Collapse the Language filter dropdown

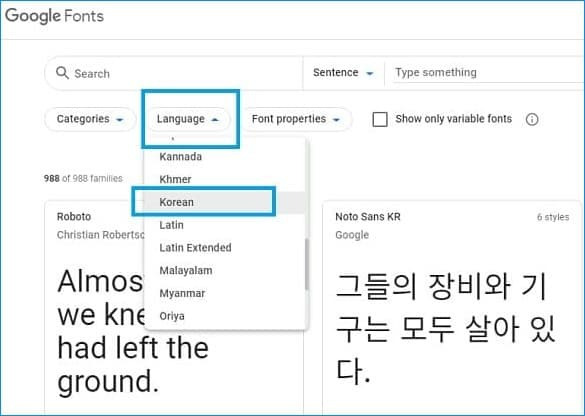coord(188,119)
